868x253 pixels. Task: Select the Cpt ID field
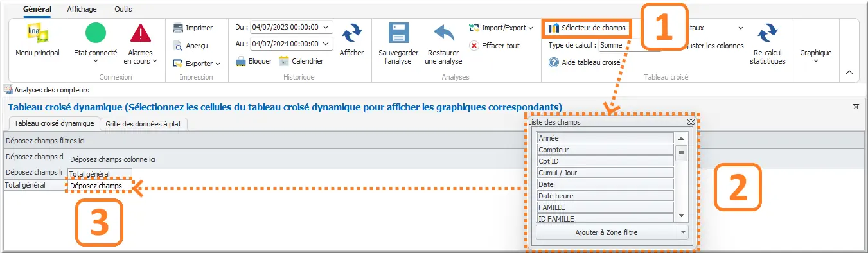[x=605, y=161]
